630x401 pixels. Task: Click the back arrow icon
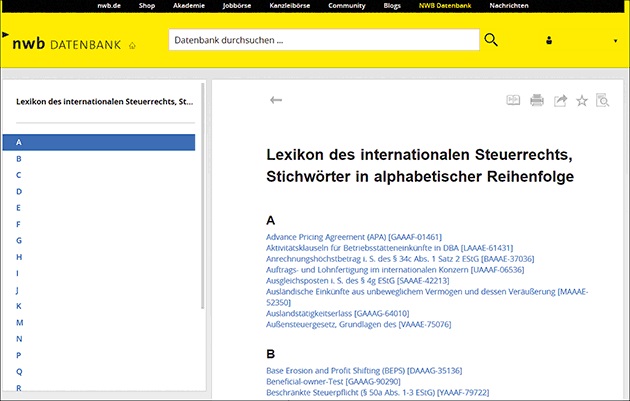point(276,100)
